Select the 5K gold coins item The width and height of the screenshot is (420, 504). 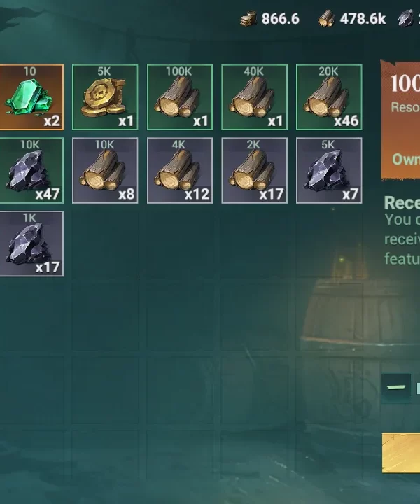tap(105, 97)
